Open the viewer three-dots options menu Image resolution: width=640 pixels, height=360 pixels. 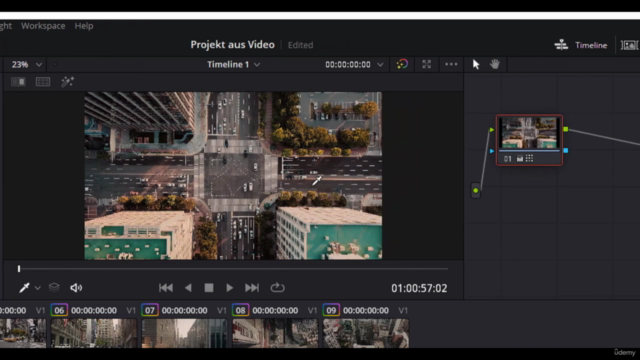[x=451, y=64]
